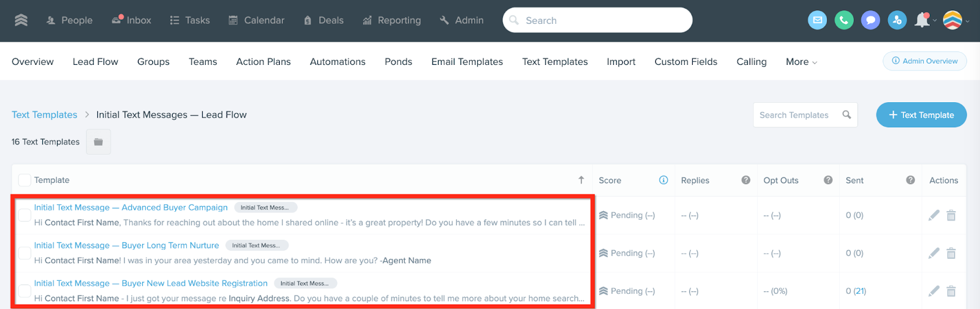Delete the Buyer Long Term Nurture template
Viewport: 980px width, 309px height.
click(x=951, y=253)
